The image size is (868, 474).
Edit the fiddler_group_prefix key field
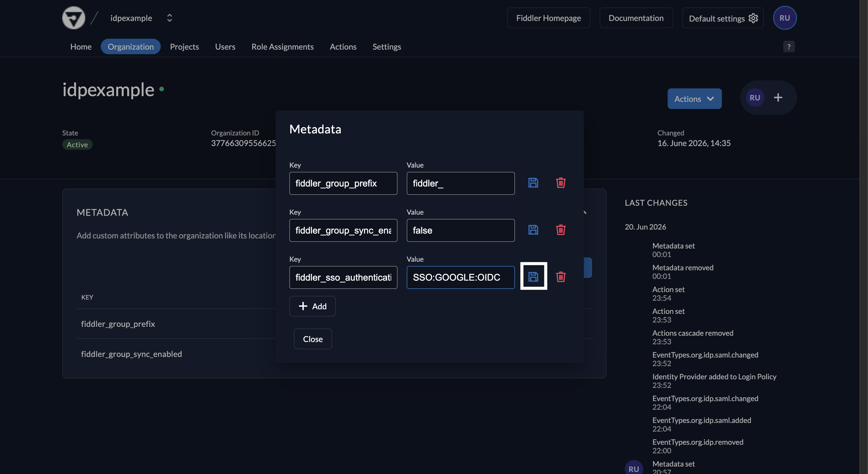click(x=343, y=183)
